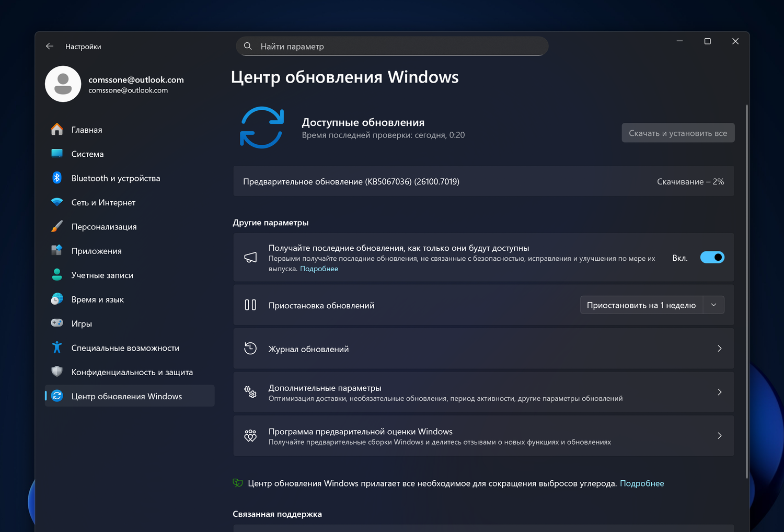Click the Gaming controller icon
The height and width of the screenshot is (532, 784).
(x=57, y=323)
